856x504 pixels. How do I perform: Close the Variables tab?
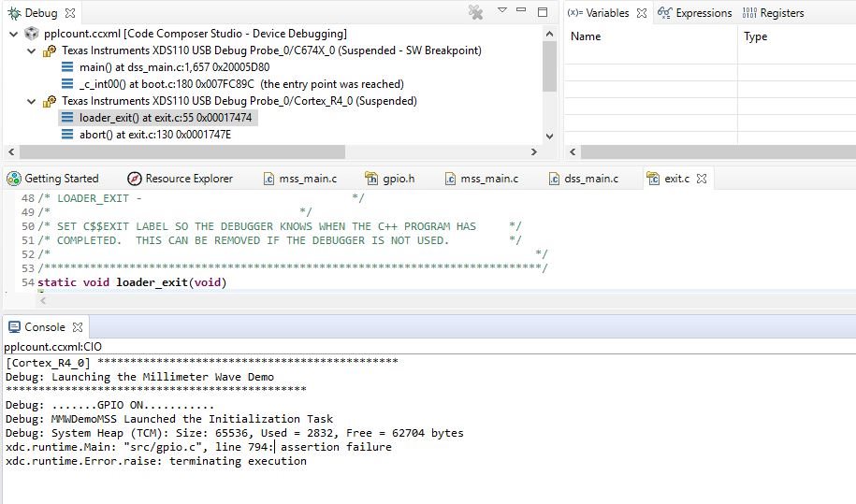[642, 13]
